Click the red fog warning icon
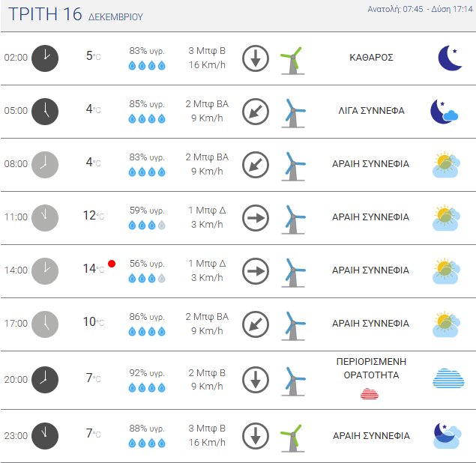 point(370,394)
